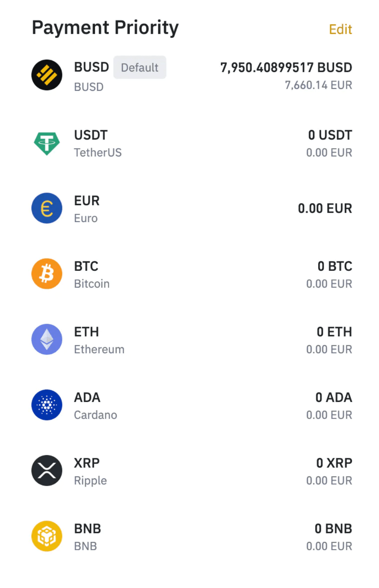This screenshot has width=379, height=588.
Task: Click the Payment Priority heading
Action: click(x=105, y=28)
